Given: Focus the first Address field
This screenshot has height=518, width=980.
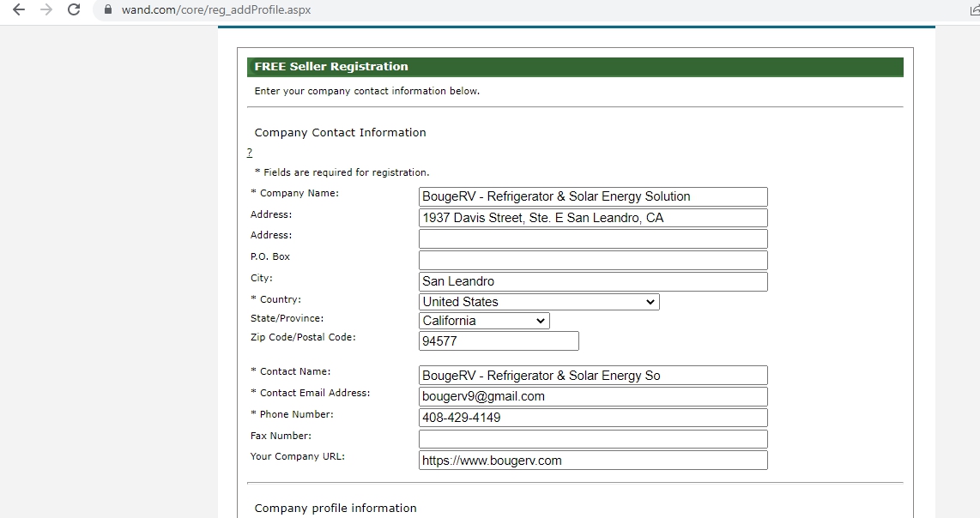Looking at the screenshot, I should [592, 218].
